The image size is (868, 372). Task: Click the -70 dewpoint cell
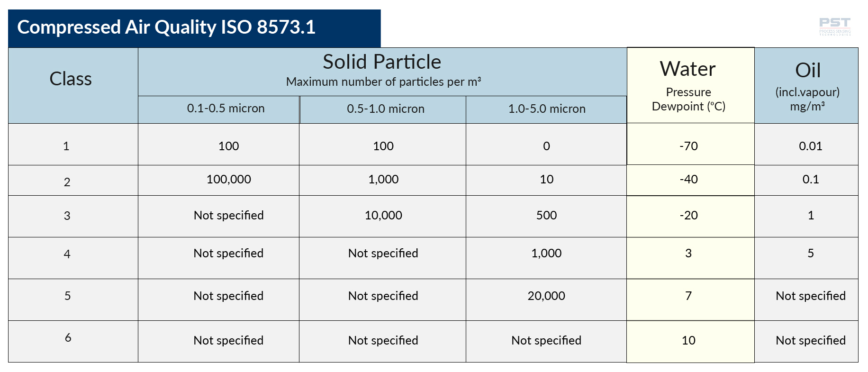688,146
